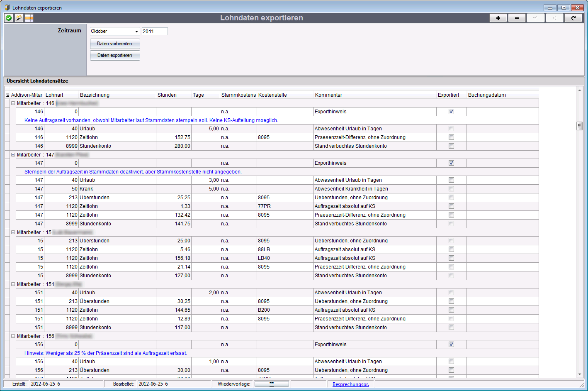Select the 156 Überstunden 30,00 cell

[x=174, y=370]
